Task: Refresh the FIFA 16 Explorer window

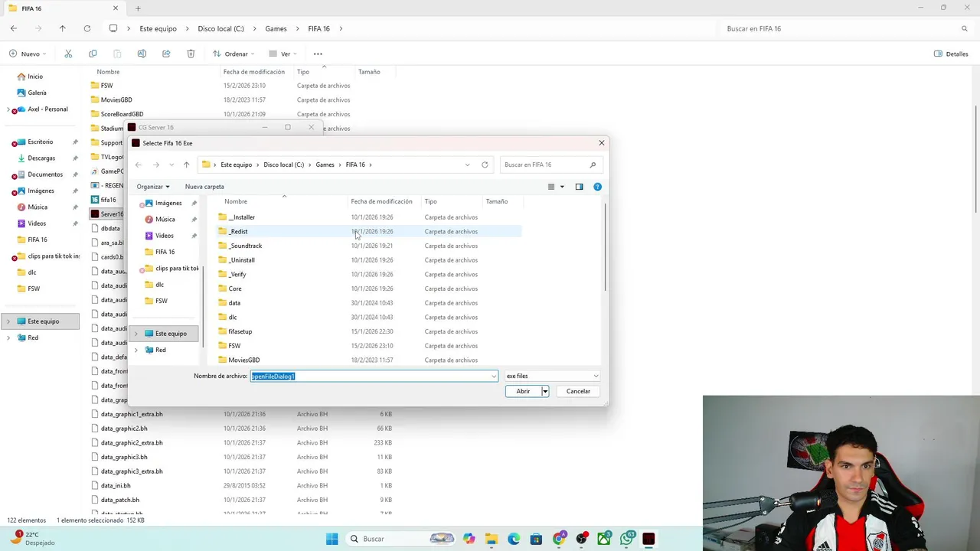Action: [x=87, y=28]
